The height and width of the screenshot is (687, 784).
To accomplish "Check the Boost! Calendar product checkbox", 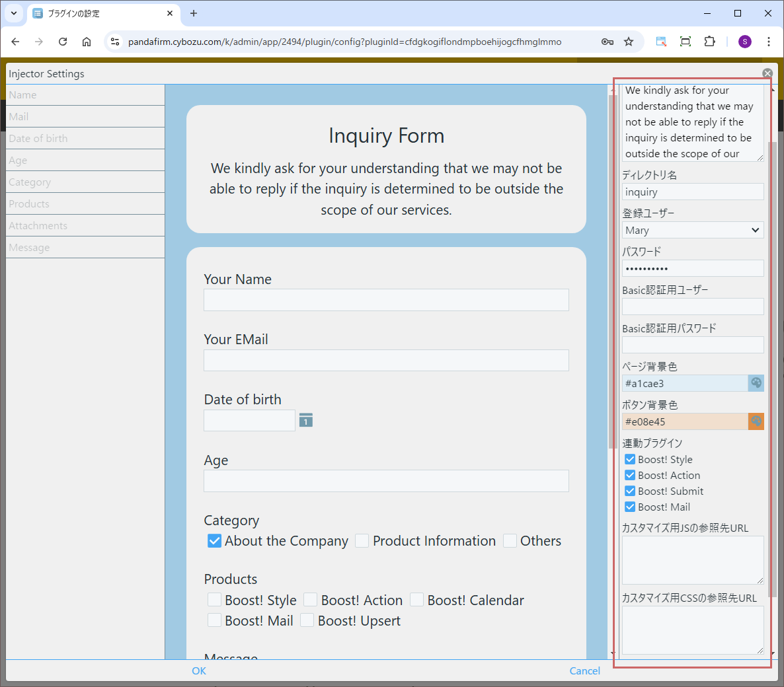I will (416, 600).
